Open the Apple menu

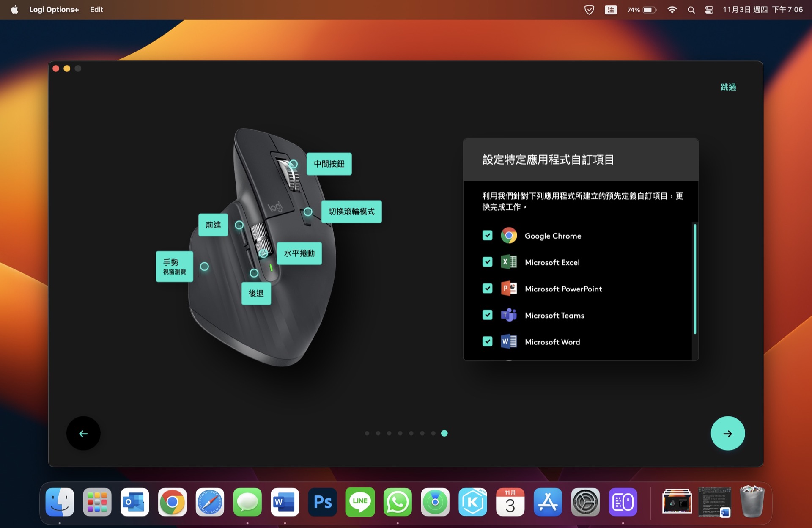pos(14,10)
